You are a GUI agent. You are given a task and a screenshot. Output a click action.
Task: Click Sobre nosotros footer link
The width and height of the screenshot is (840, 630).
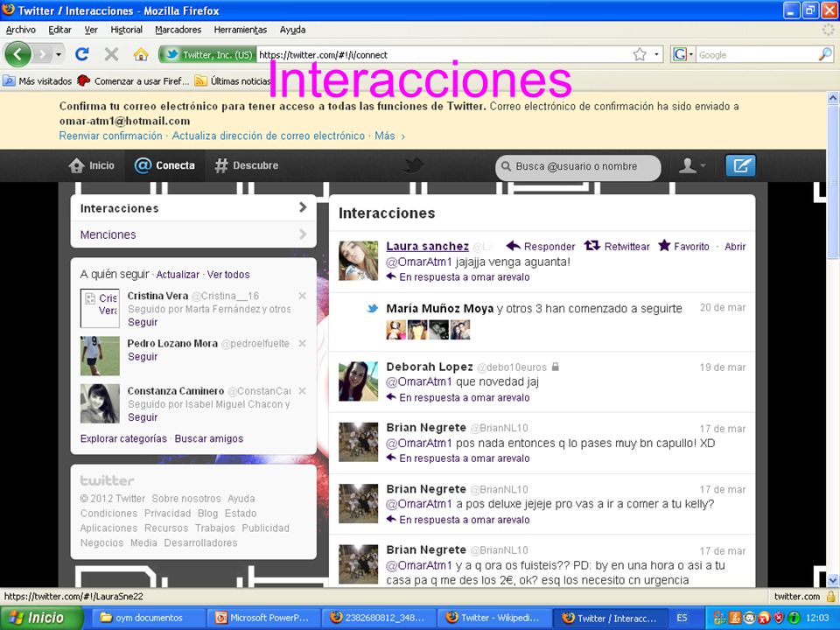coord(185,498)
